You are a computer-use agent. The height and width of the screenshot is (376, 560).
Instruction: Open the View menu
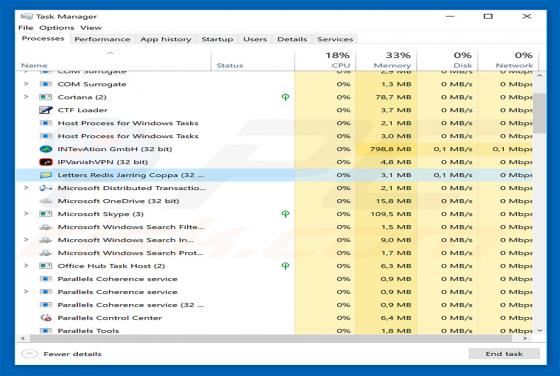91,28
